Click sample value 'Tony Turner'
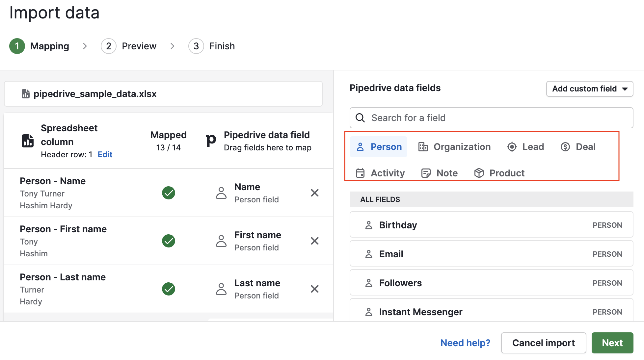This screenshot has height=360, width=644. [x=42, y=194]
